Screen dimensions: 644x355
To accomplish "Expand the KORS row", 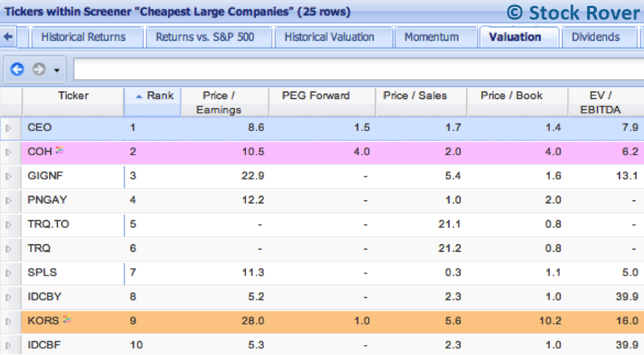I will pyautogui.click(x=8, y=321).
